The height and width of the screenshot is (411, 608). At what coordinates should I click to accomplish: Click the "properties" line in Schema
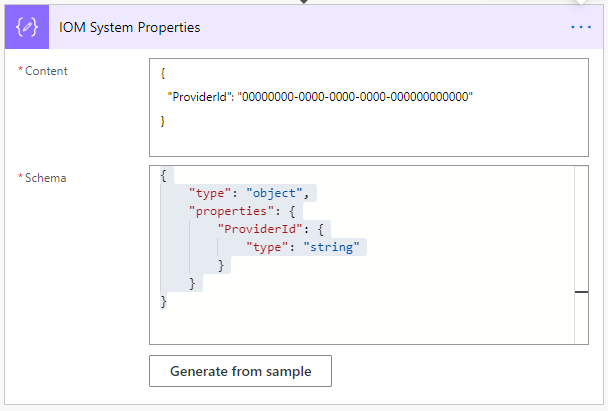[x=242, y=211]
